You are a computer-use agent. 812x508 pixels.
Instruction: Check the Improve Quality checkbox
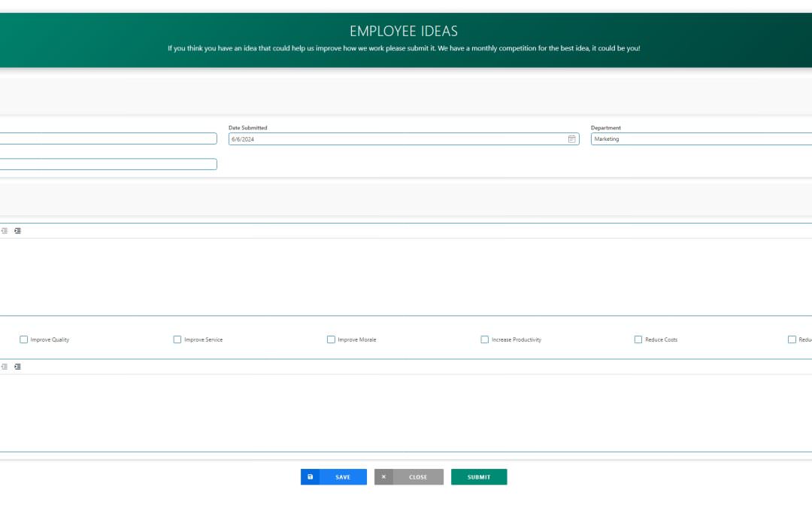[23, 339]
